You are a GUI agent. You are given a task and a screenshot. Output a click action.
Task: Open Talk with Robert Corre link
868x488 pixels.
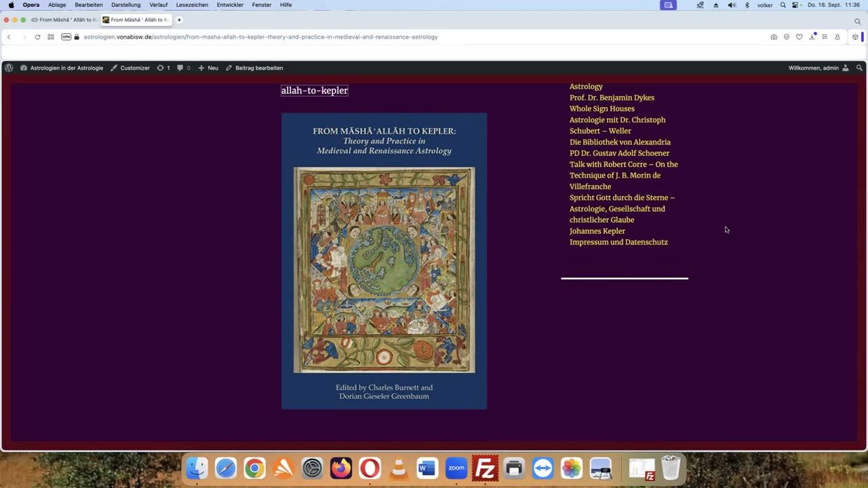point(624,176)
